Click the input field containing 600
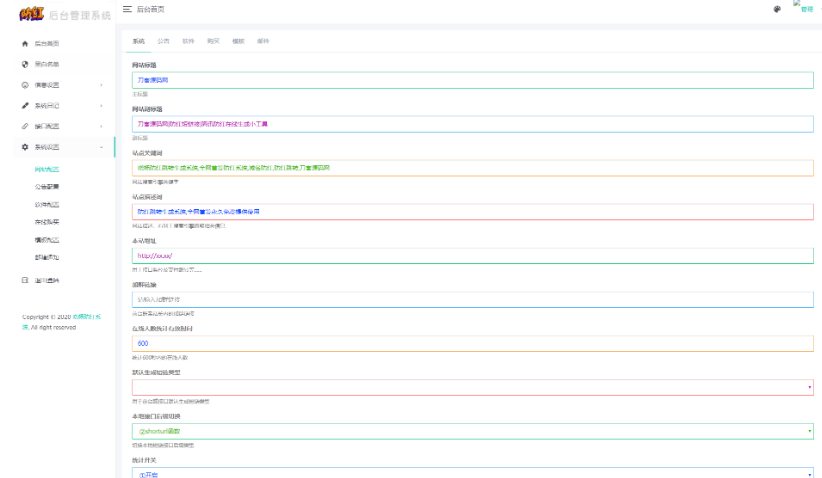Viewport: 822px width, 478px height. pos(472,343)
